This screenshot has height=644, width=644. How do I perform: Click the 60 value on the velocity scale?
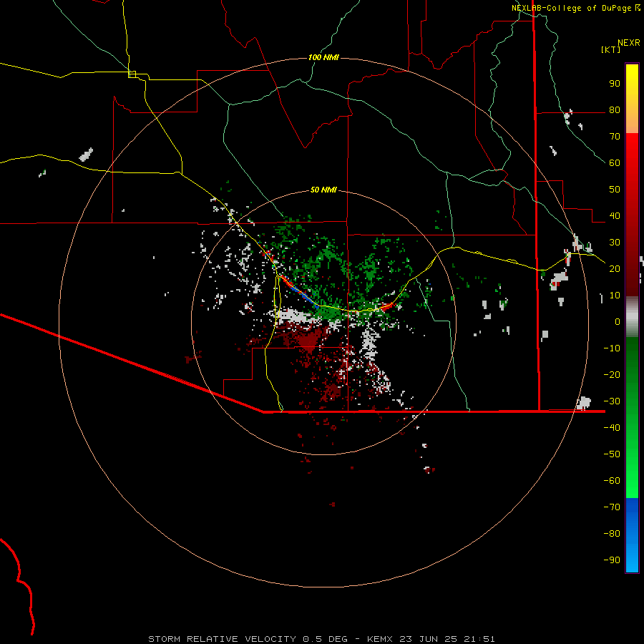[x=615, y=163]
